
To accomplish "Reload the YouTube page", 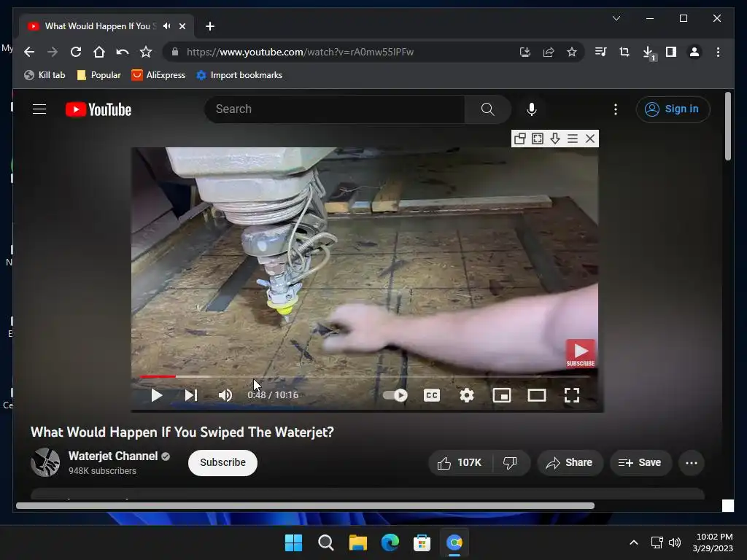I will [x=76, y=52].
